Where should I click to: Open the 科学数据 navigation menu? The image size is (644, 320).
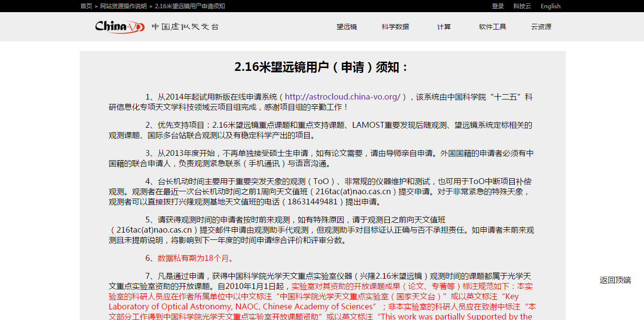(395, 27)
